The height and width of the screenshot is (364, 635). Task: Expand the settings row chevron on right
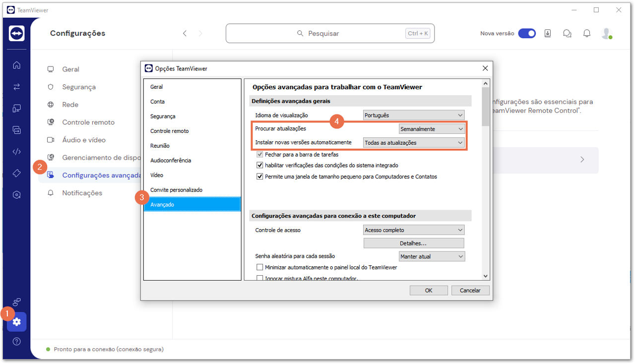point(582,160)
